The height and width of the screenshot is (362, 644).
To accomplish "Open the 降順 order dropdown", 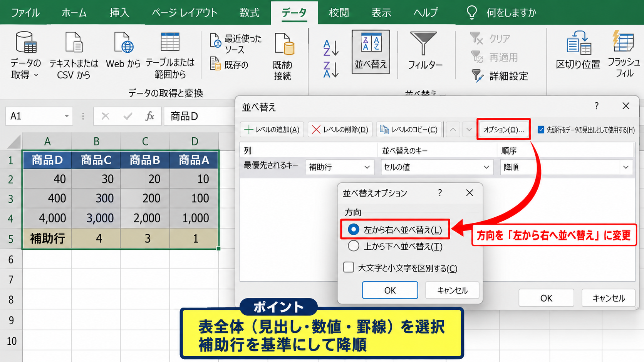I will tap(566, 167).
